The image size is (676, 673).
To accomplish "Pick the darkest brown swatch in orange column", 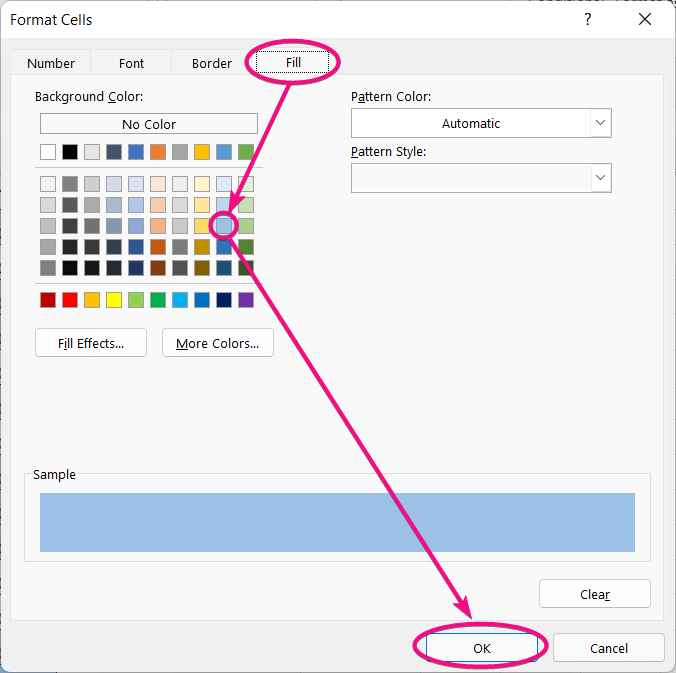I will click(158, 268).
